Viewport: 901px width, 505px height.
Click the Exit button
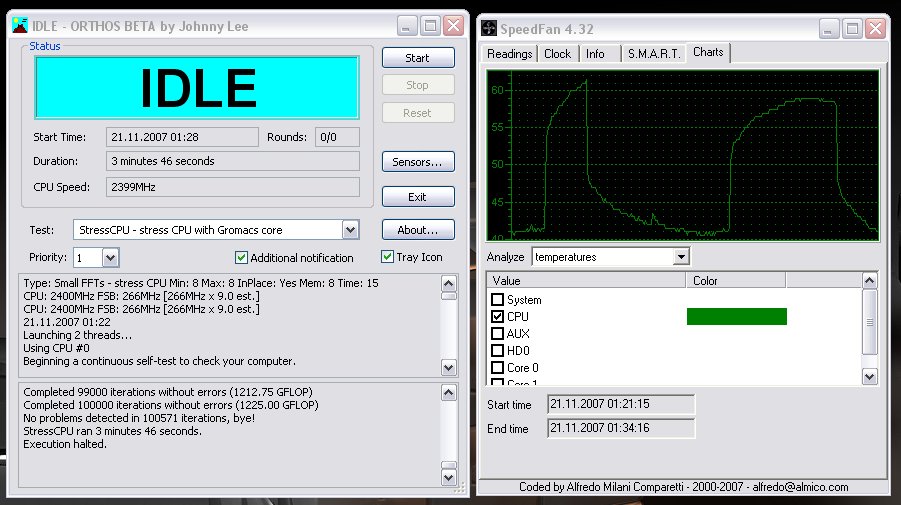point(418,196)
